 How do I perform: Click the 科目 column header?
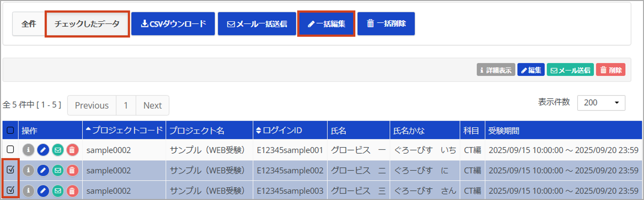coord(472,130)
